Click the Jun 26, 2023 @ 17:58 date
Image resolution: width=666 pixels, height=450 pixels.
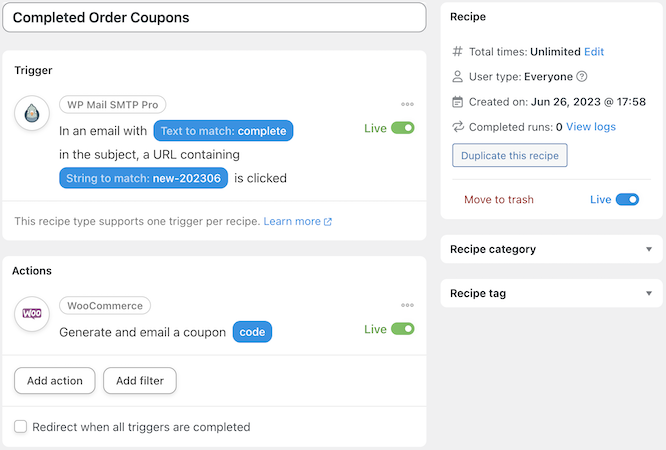(588, 102)
